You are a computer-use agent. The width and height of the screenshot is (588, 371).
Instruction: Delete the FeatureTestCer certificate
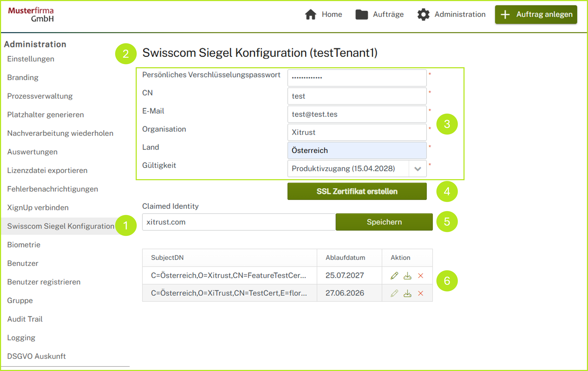[x=420, y=275]
